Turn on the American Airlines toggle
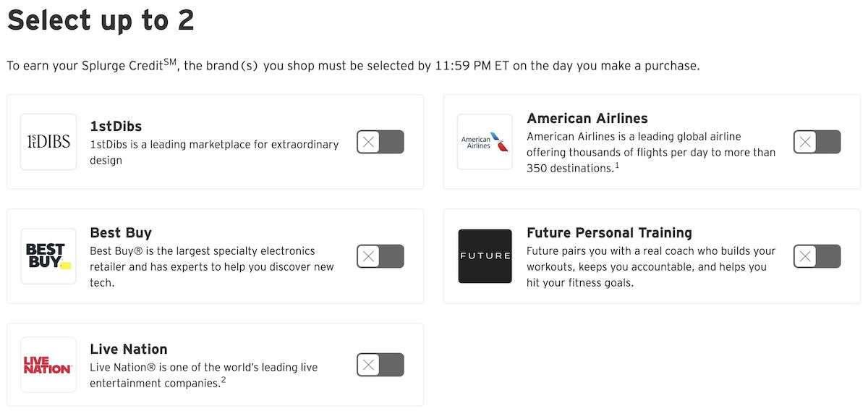Screen dimensions: 868x414 click(817, 142)
